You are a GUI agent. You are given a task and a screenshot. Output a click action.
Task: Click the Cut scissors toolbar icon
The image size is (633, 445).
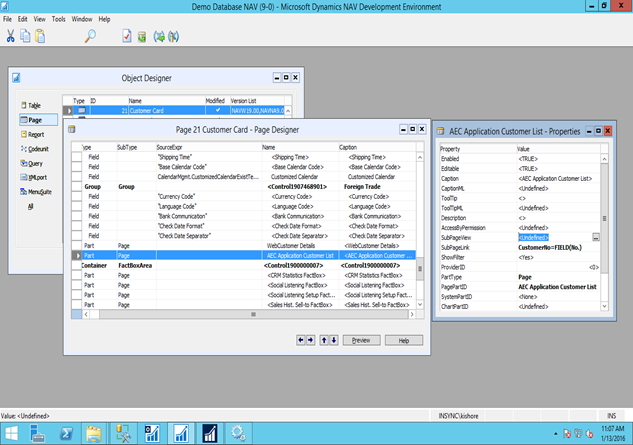(x=10, y=36)
